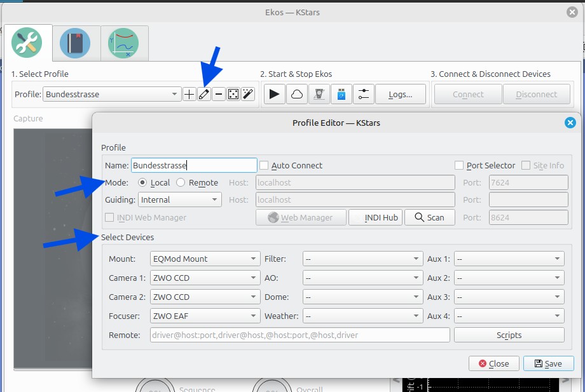The width and height of the screenshot is (585, 392).
Task: Click the add profile plus icon
Action: pyautogui.click(x=189, y=95)
